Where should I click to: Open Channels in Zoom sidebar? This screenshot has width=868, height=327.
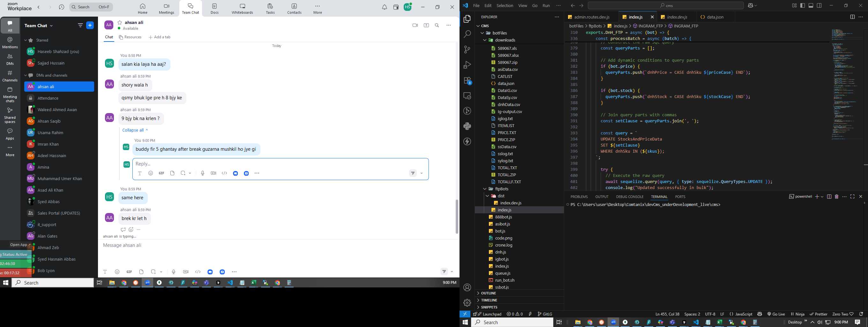(10, 76)
